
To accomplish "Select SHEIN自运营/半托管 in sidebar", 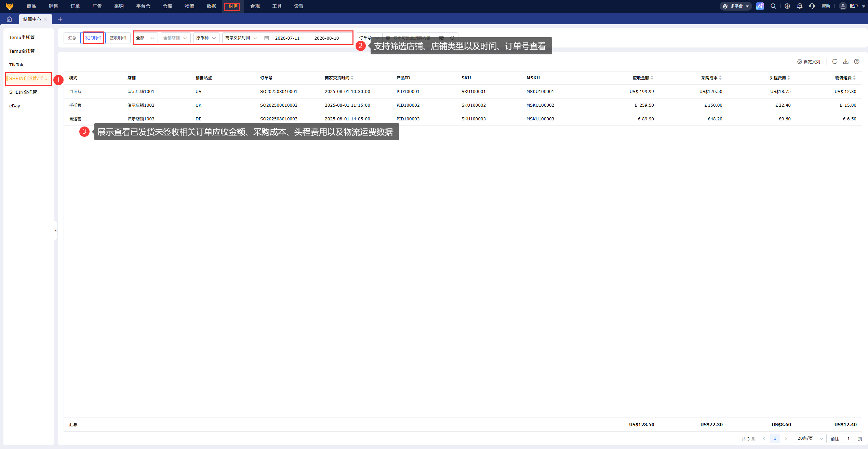I will 29,78.
